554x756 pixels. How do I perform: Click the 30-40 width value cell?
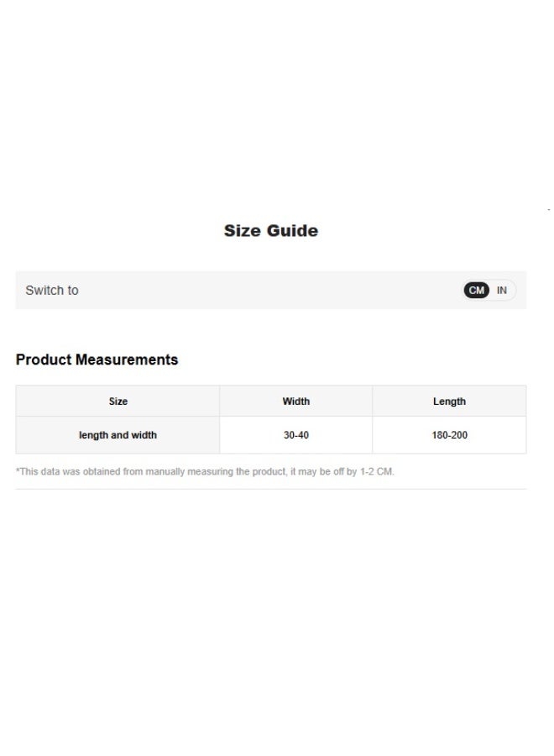point(295,436)
